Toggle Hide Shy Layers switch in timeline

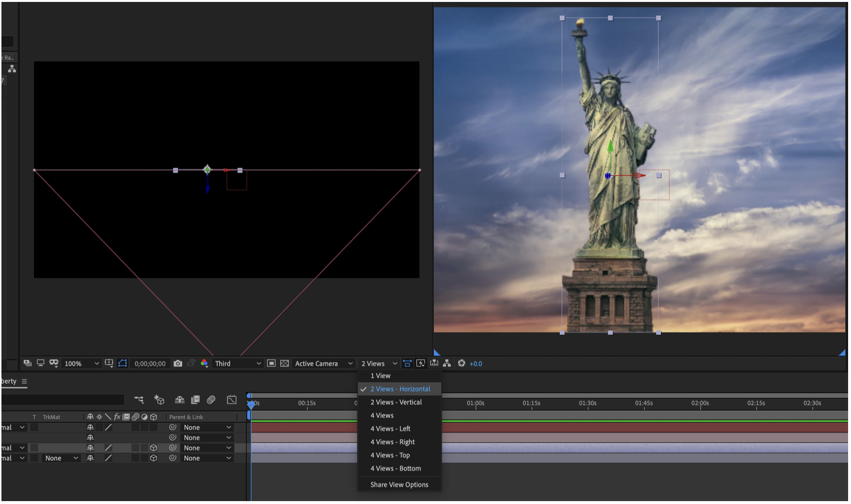pyautogui.click(x=180, y=400)
